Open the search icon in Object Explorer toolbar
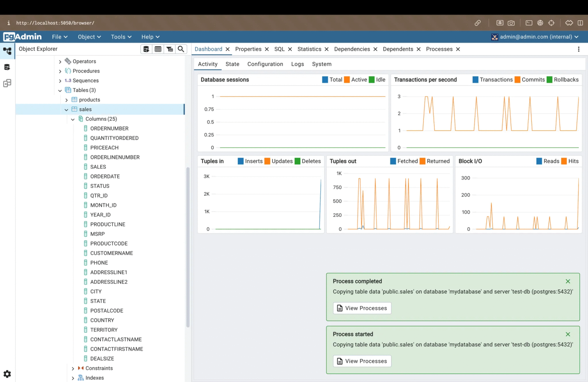 pyautogui.click(x=181, y=49)
